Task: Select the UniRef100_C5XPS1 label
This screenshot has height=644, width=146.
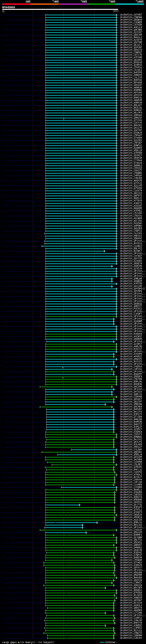Action: [x=131, y=67]
